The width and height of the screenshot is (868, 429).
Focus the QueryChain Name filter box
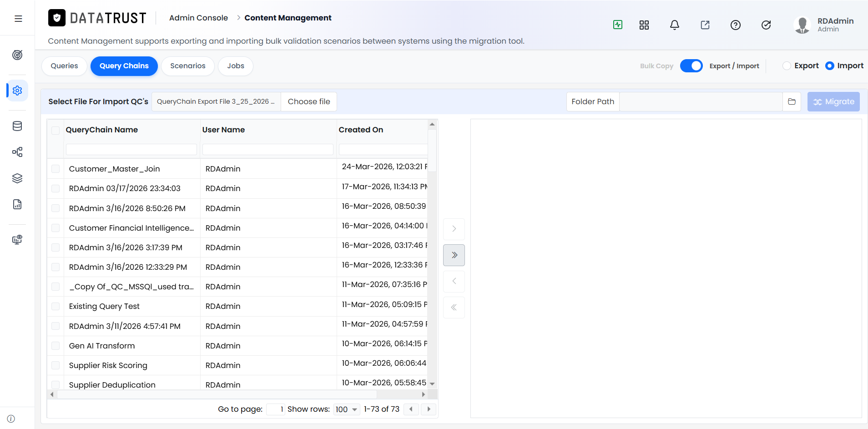coord(131,149)
